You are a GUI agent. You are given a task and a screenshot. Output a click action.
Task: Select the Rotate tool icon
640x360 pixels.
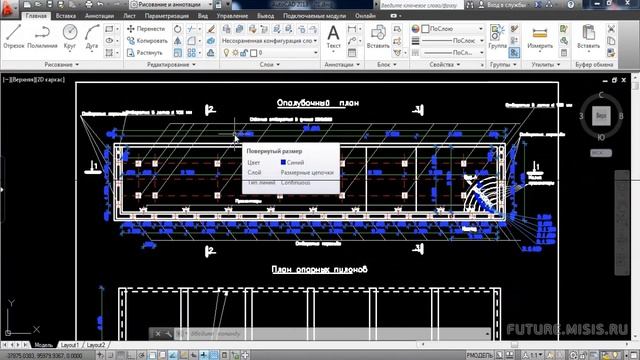(x=178, y=29)
